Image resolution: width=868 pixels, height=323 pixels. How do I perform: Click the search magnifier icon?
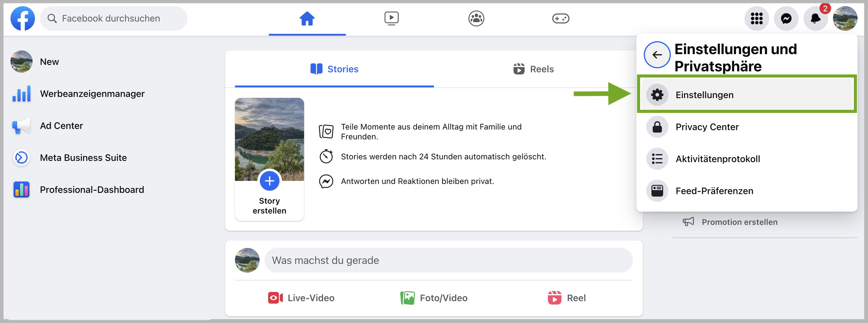coord(52,18)
